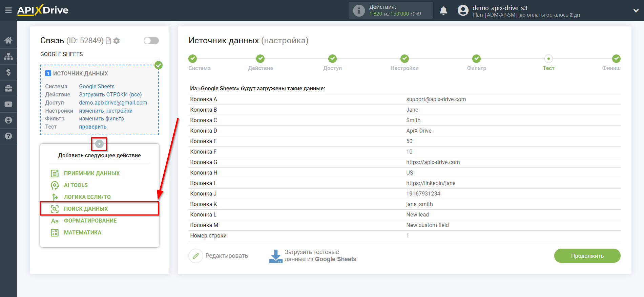Screen dimensions: 644x297
Task: Click the Колонка K row label
Action: [x=204, y=204]
